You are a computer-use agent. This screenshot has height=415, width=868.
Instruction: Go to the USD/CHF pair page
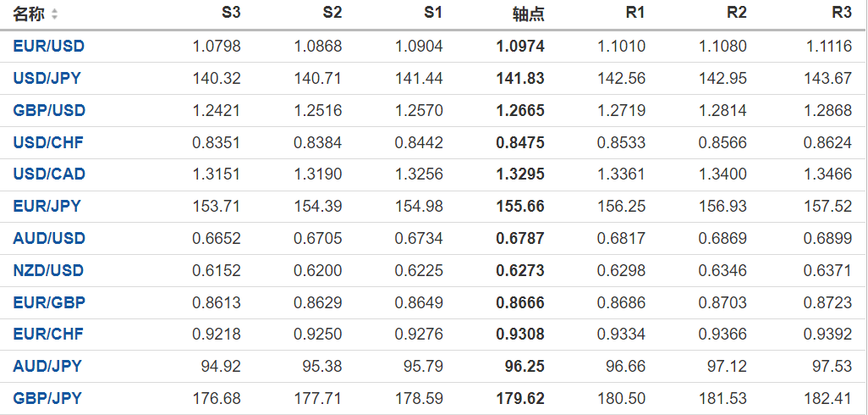[x=48, y=142]
